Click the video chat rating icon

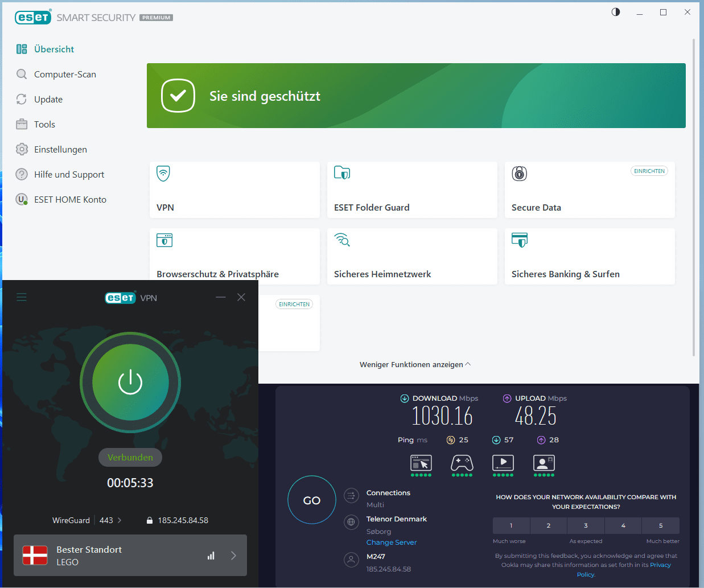(x=544, y=463)
